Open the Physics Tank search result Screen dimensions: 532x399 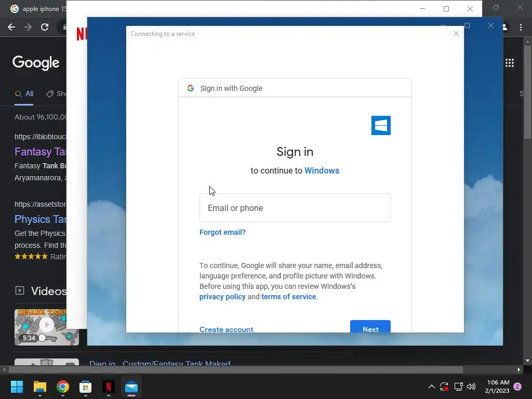click(40, 219)
